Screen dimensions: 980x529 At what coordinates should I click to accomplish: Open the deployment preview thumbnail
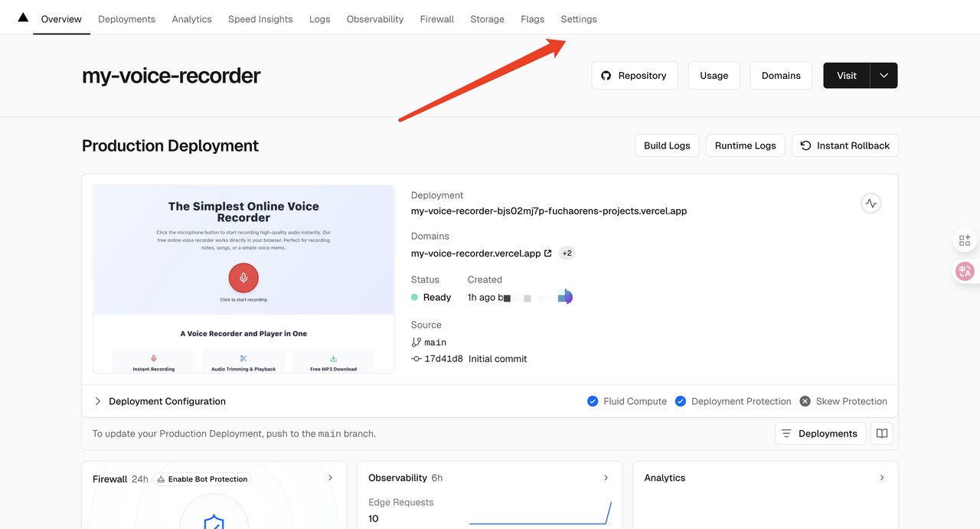[x=243, y=279]
